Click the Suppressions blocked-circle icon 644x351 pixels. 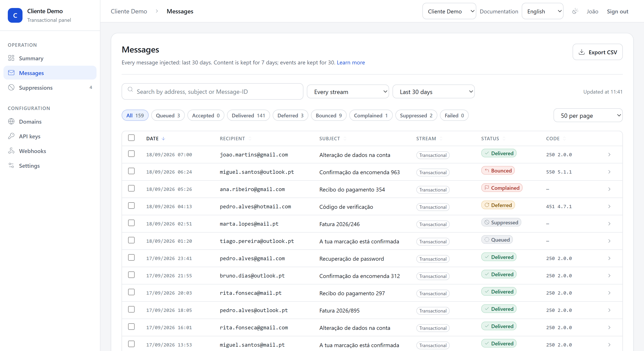(11, 88)
